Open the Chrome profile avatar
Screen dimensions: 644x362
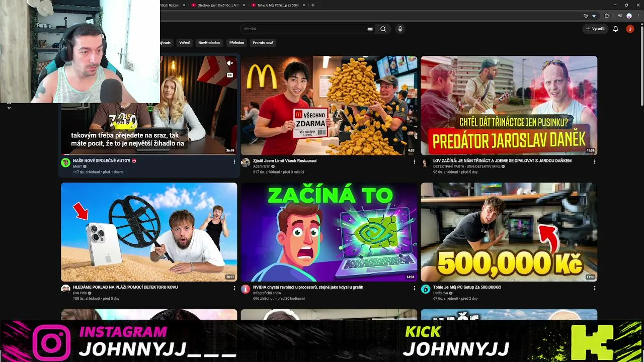click(x=629, y=16)
